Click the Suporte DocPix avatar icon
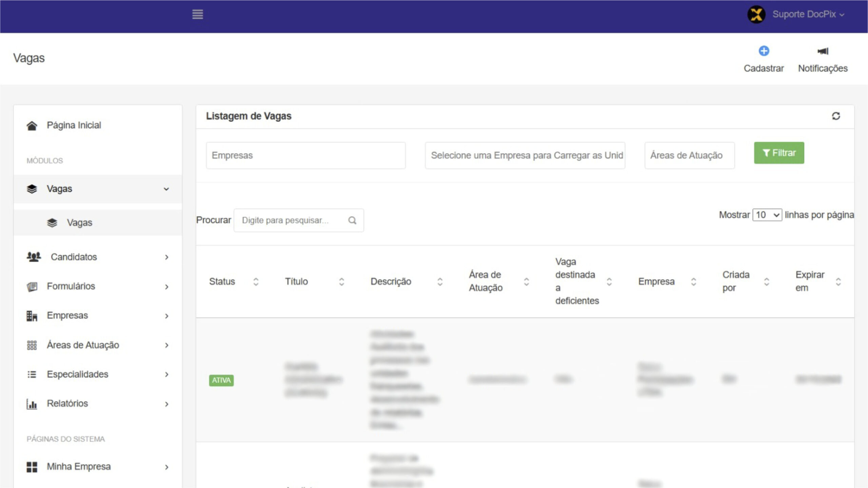 pyautogui.click(x=756, y=15)
